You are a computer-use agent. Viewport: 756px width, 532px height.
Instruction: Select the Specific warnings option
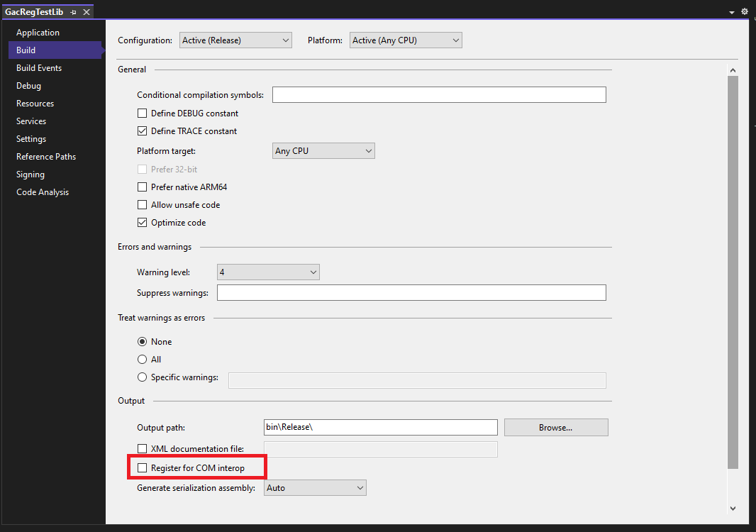(x=143, y=377)
